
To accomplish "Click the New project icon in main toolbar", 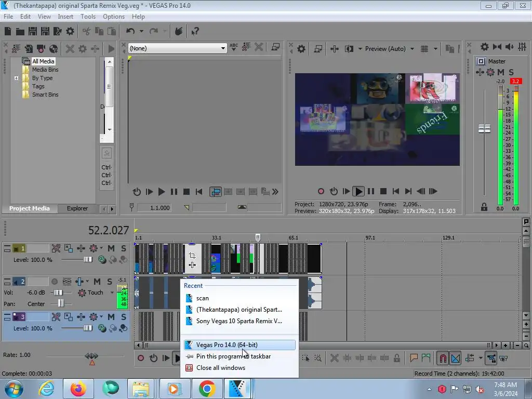I will [8, 32].
